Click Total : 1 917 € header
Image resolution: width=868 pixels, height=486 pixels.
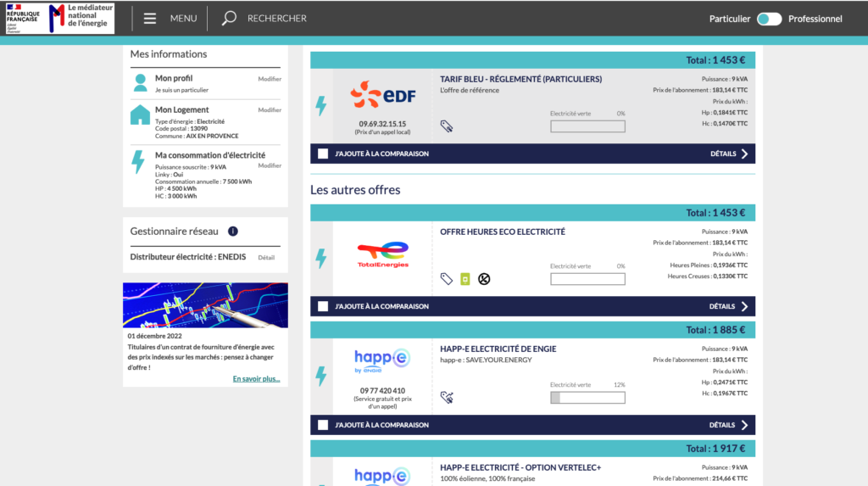pos(715,449)
